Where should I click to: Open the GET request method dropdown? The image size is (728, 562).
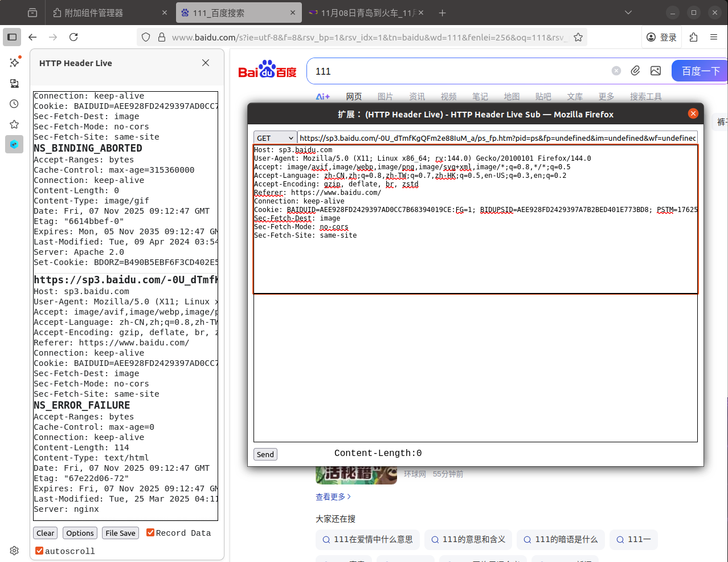coord(275,138)
